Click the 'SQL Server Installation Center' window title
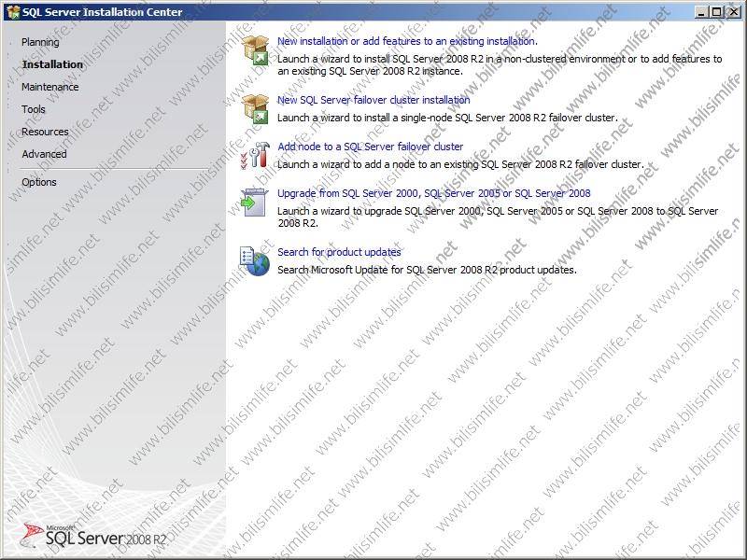Image resolution: width=747 pixels, height=560 pixels. coord(103,12)
